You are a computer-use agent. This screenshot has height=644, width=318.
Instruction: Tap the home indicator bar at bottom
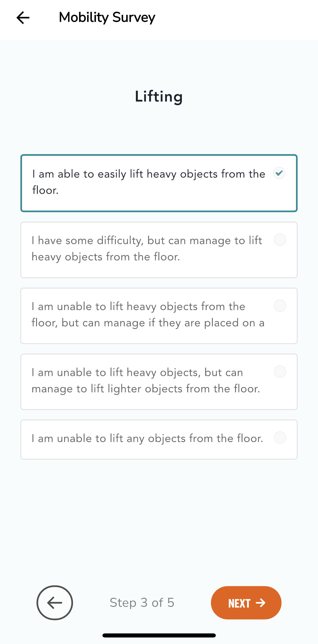pyautogui.click(x=159, y=635)
